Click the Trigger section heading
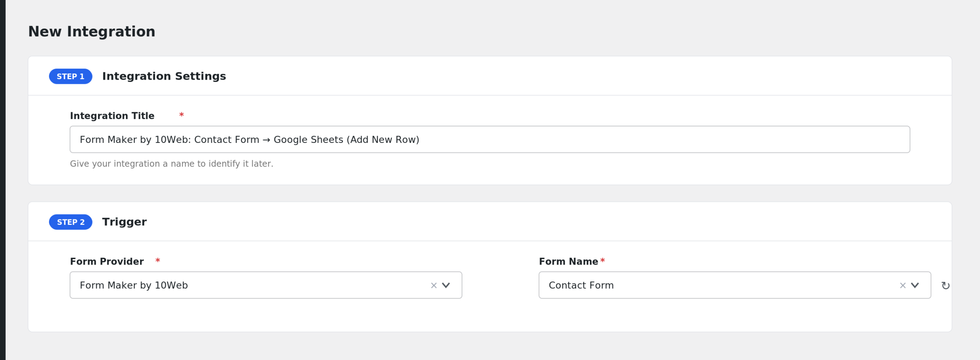This screenshot has width=980, height=360. tap(124, 222)
